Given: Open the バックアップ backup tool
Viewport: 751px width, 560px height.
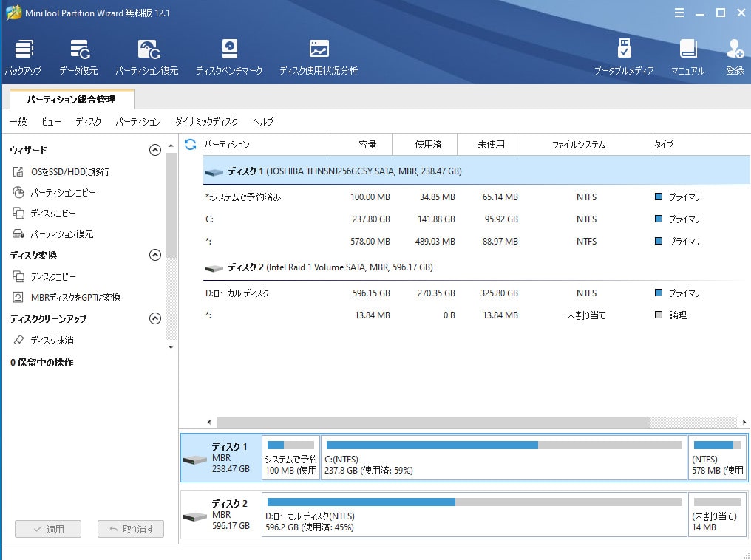Looking at the screenshot, I should tap(24, 58).
